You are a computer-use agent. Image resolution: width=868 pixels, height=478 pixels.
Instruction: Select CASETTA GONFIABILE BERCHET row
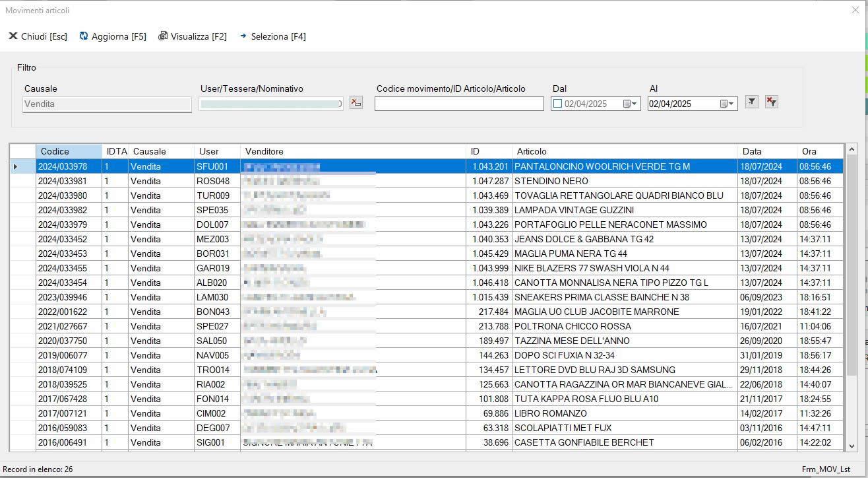click(426, 442)
